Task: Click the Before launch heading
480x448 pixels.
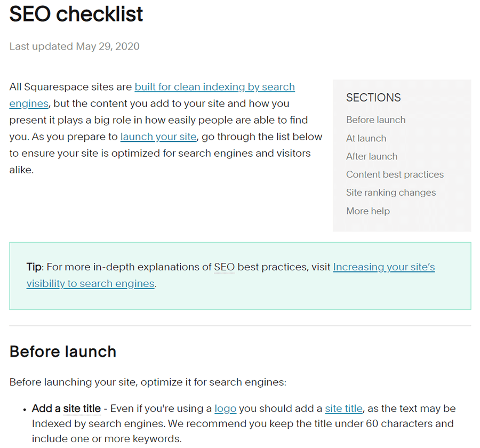Action: (x=63, y=351)
